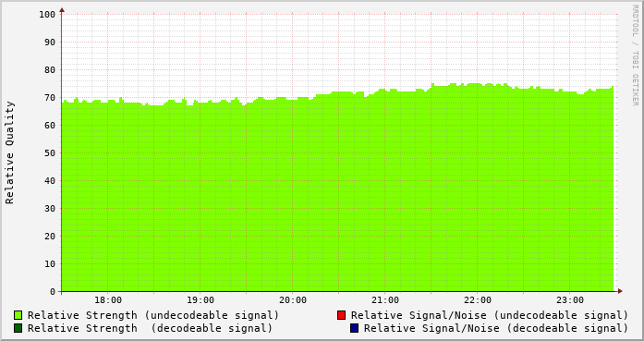Image resolution: width=644 pixels, height=341 pixels.
Task: Click the 100 value on the y-axis
Action: 47,15
